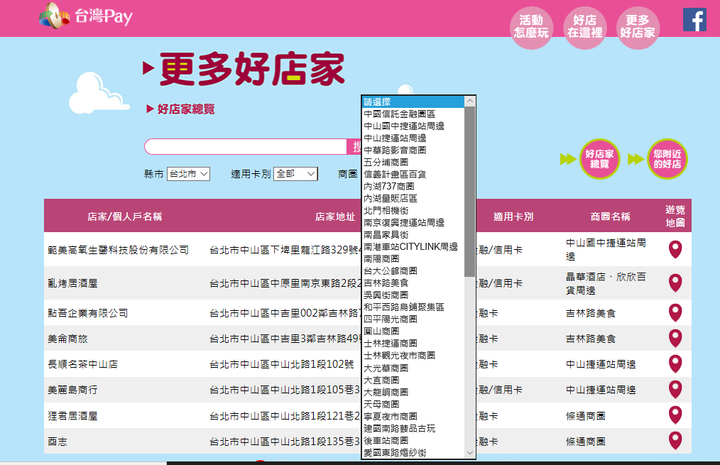Screen dimensions: 720x465
Task: Click the 好店家總覽 round button
Action: pyautogui.click(x=599, y=159)
